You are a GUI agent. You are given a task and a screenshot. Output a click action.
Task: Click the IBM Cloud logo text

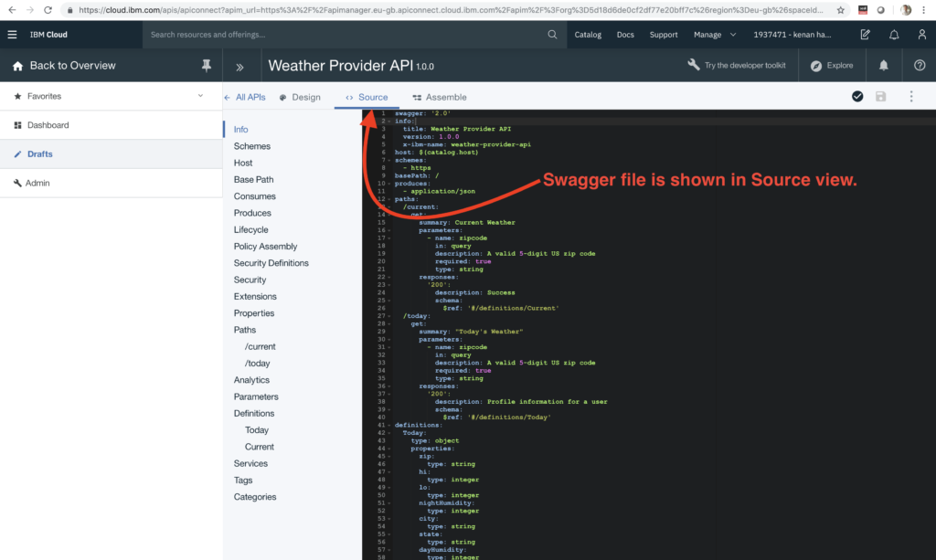(48, 35)
